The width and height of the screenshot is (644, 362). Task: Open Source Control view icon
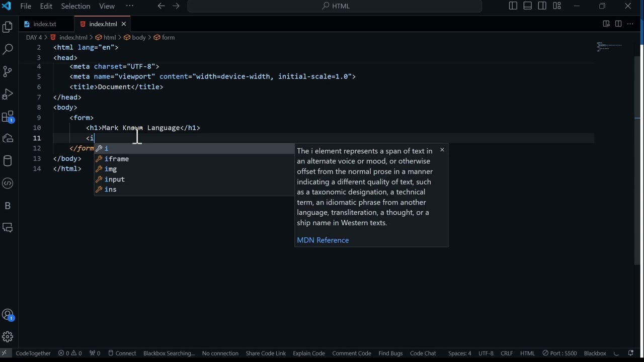coord(8,71)
